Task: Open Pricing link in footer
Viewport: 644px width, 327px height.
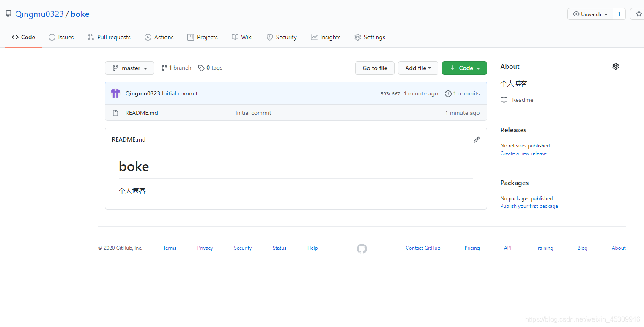Action: coord(472,248)
